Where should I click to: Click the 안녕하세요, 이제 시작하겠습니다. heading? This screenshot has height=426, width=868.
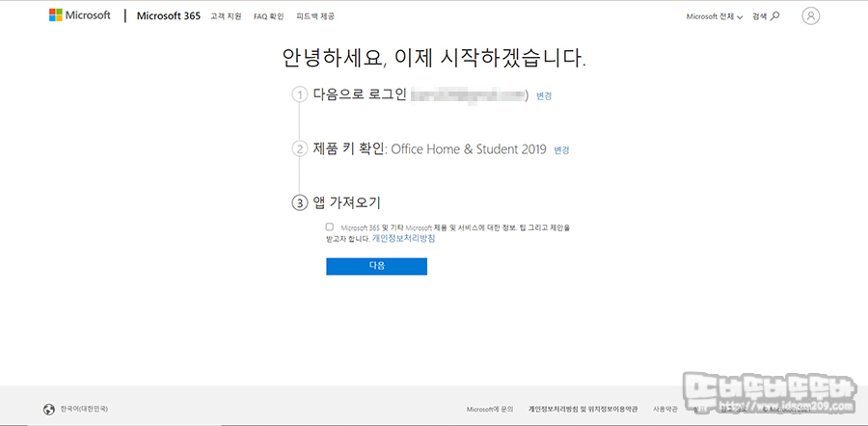(434, 59)
